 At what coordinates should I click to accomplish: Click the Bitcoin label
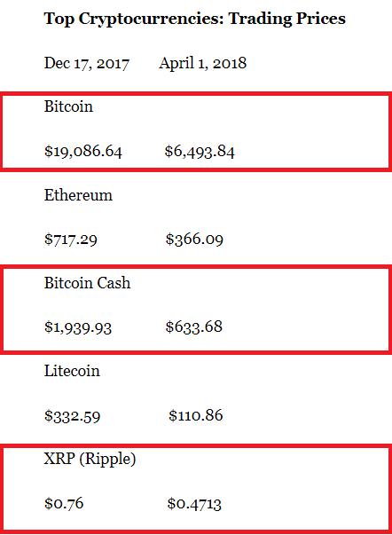(x=68, y=106)
